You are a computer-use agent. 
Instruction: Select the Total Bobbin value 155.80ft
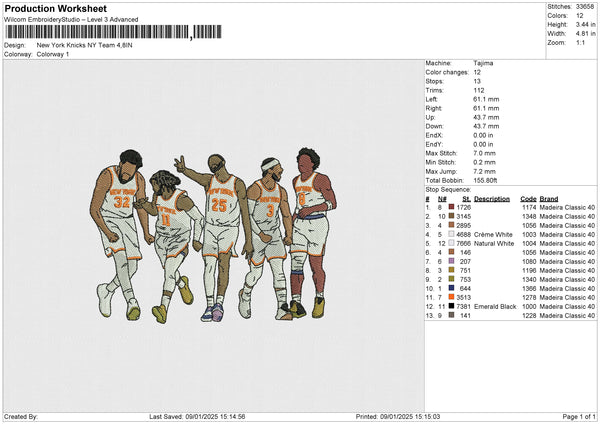click(x=485, y=180)
